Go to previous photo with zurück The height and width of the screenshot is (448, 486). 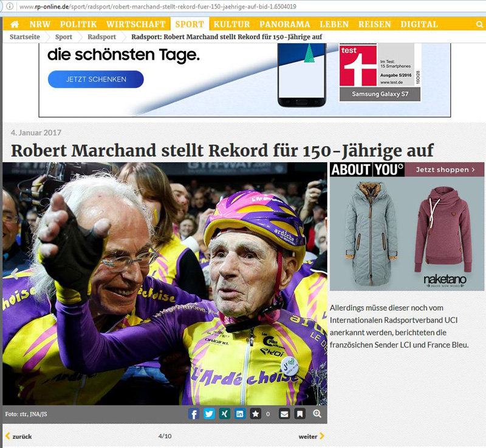pos(19,436)
